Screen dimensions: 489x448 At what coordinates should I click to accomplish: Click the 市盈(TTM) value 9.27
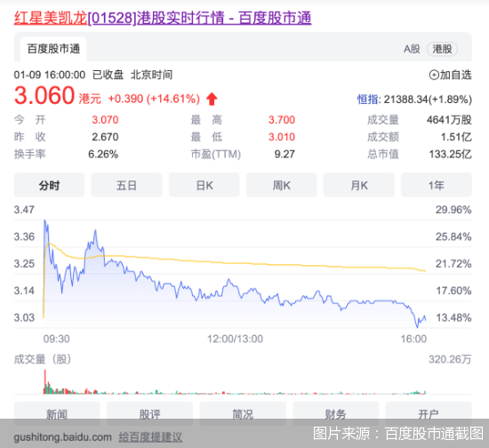(x=285, y=154)
